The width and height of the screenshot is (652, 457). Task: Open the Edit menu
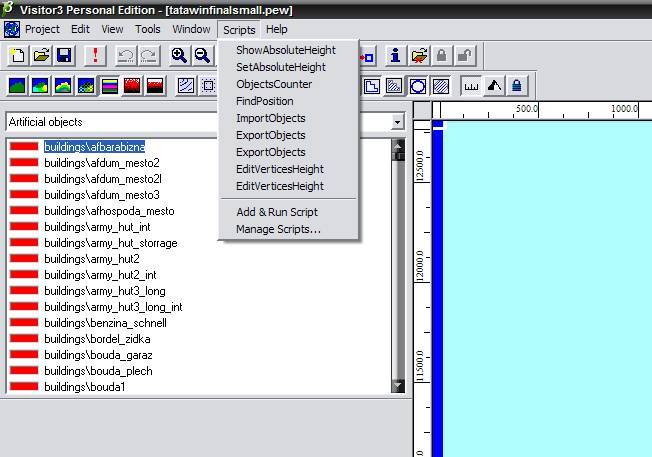point(80,30)
